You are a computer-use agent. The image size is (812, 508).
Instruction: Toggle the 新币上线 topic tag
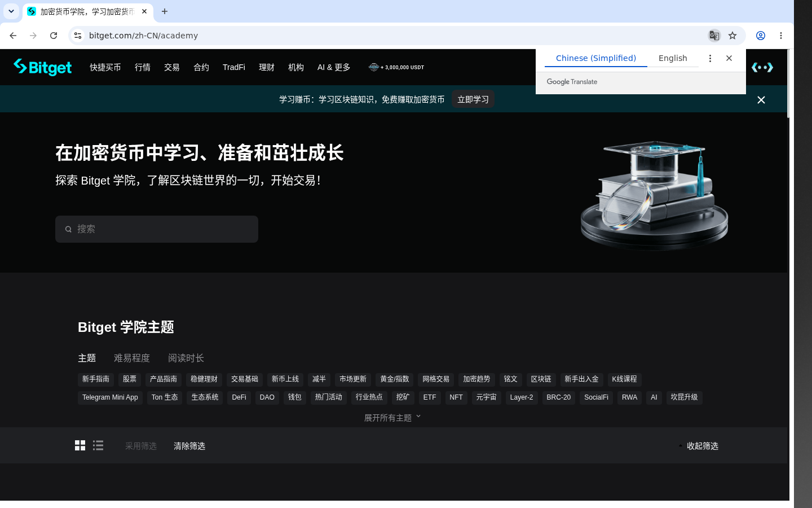coord(285,379)
